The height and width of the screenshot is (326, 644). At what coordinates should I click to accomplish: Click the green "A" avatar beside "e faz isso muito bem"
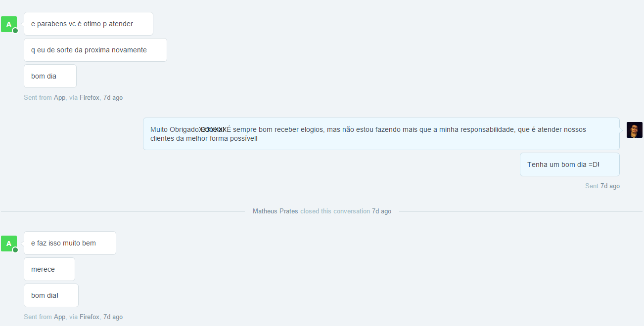point(8,243)
